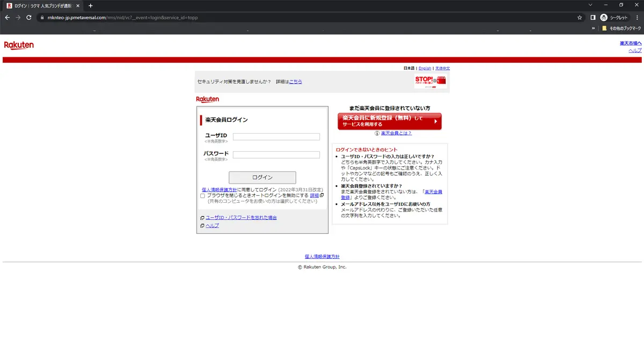This screenshot has width=644, height=338.
Task: Click the STOP! security campaign banner
Action: (x=431, y=82)
